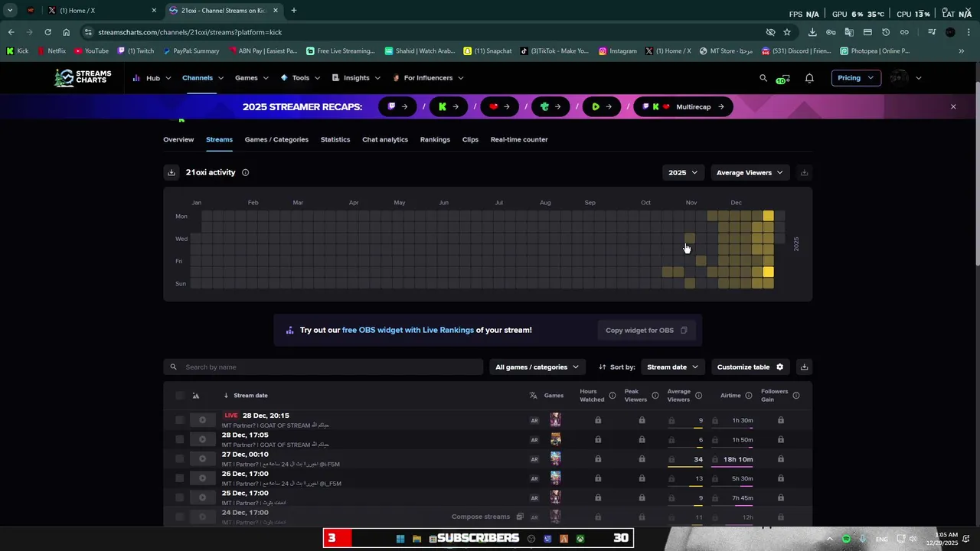Open the Multirecap banner button

tap(683, 106)
